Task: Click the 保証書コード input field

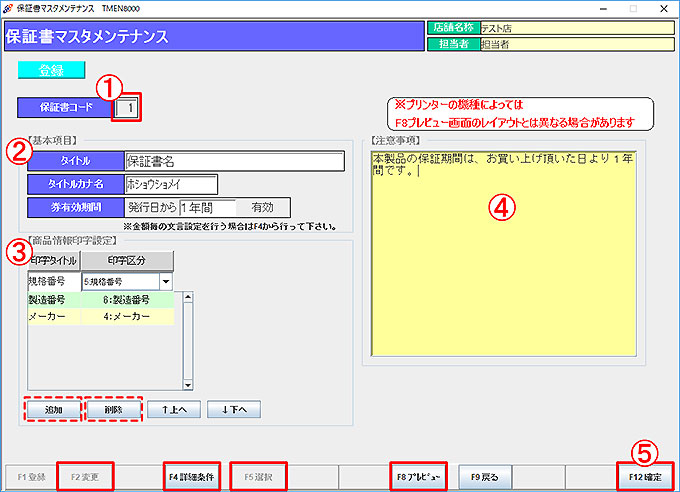Action: click(x=127, y=108)
